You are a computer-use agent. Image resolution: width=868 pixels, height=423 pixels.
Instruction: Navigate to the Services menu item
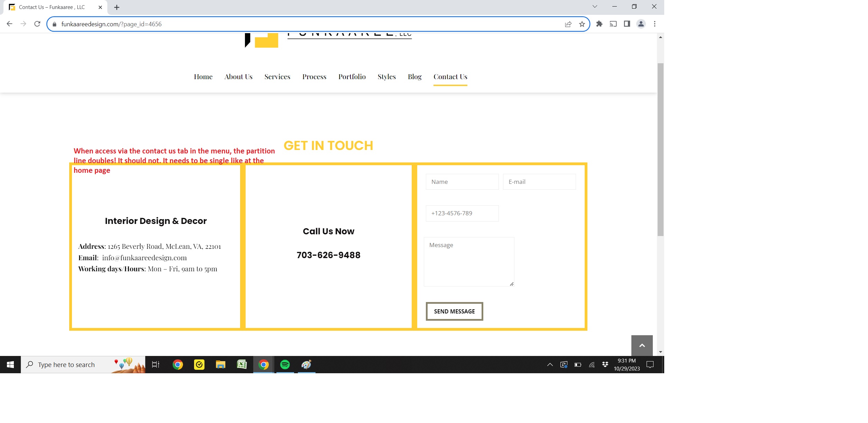point(277,77)
